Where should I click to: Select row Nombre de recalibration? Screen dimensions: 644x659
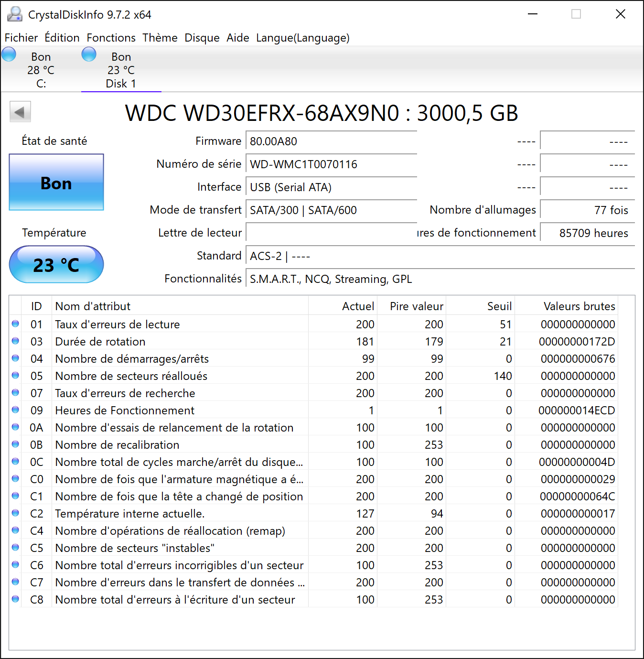[x=314, y=444]
